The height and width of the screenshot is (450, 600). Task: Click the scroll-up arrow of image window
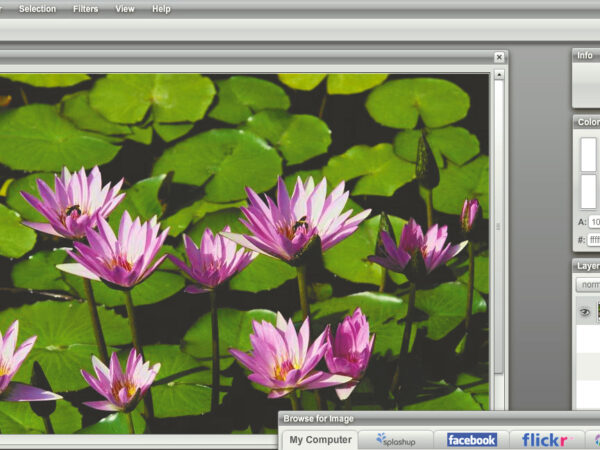coord(499,73)
